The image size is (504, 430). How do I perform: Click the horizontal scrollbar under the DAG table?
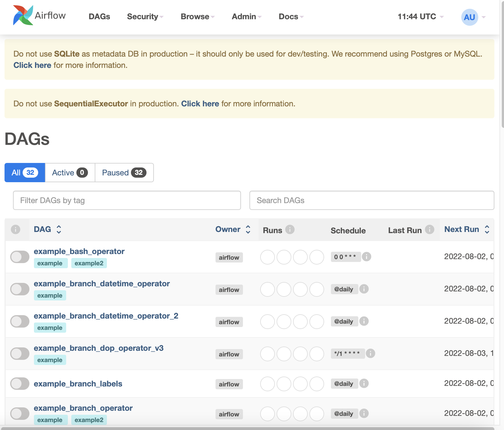[x=247, y=428]
